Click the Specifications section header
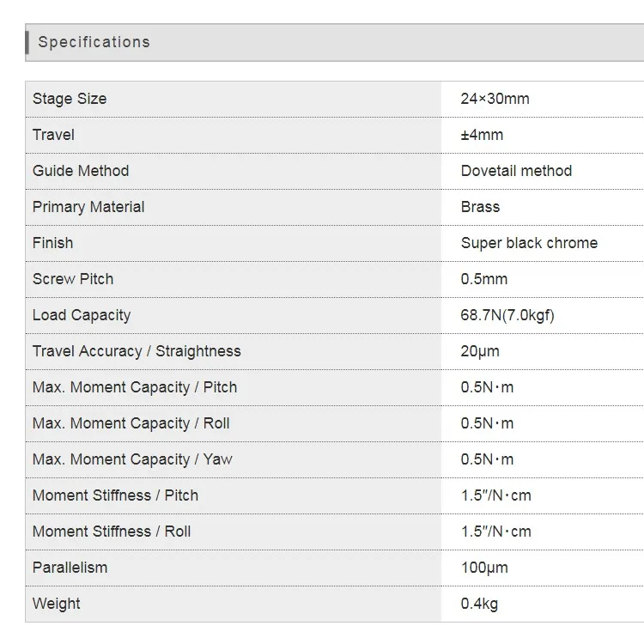Screen dimensions: 644x644 coord(94,42)
